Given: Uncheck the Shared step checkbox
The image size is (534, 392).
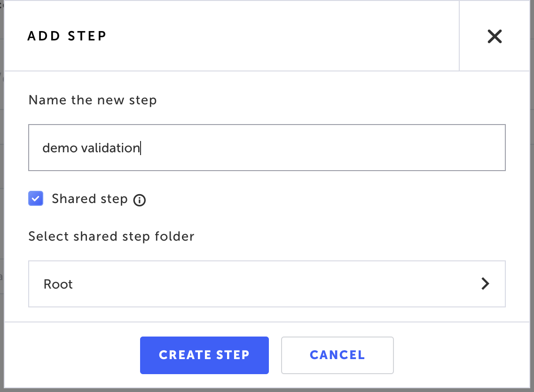Looking at the screenshot, I should point(36,198).
